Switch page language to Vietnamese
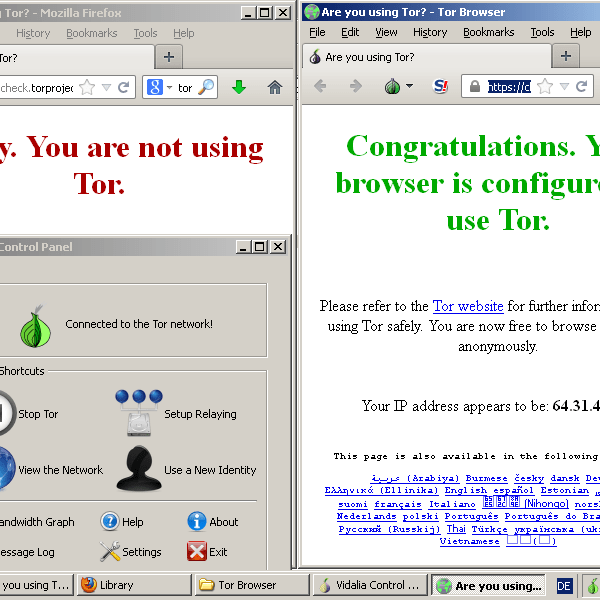This screenshot has width=600, height=600. [470, 541]
